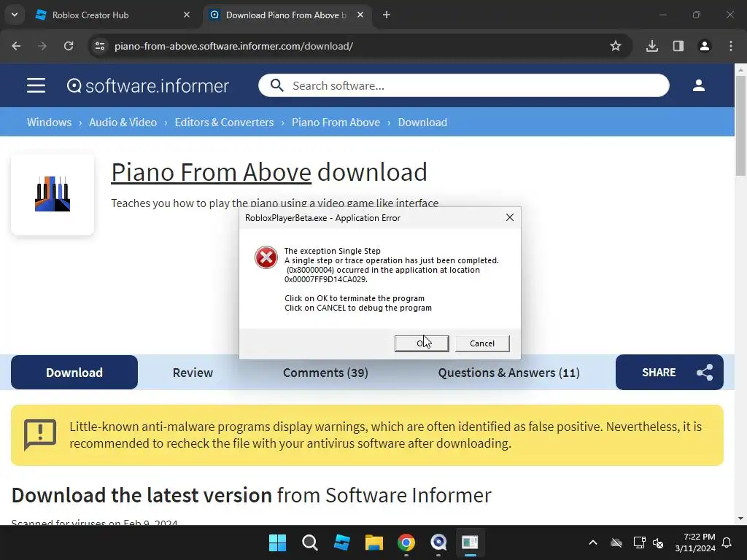The image size is (747, 560).
Task: Open the Chrome three-dot menu
Action: pos(731,46)
